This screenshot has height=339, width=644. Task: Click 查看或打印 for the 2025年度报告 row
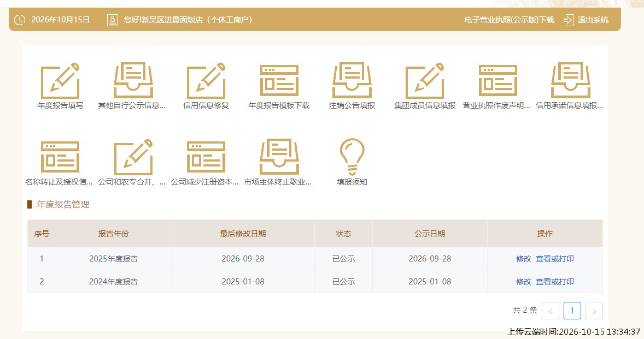click(554, 259)
